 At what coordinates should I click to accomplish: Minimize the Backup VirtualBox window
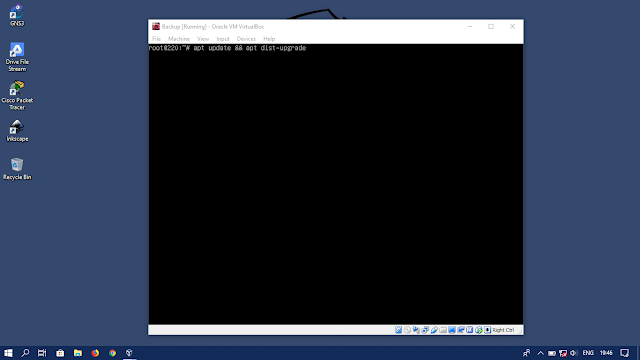tap(470, 27)
